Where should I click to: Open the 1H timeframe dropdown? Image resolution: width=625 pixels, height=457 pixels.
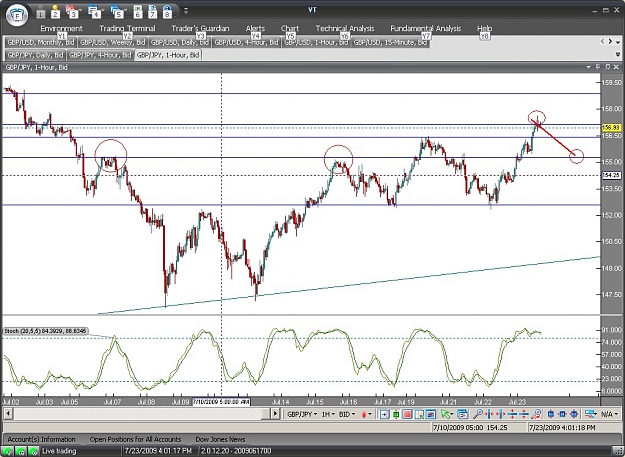point(328,414)
